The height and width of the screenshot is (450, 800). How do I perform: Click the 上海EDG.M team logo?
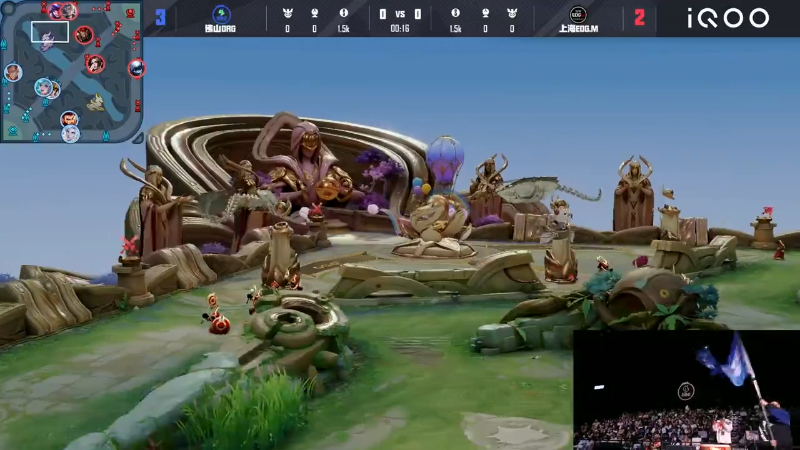[x=578, y=14]
